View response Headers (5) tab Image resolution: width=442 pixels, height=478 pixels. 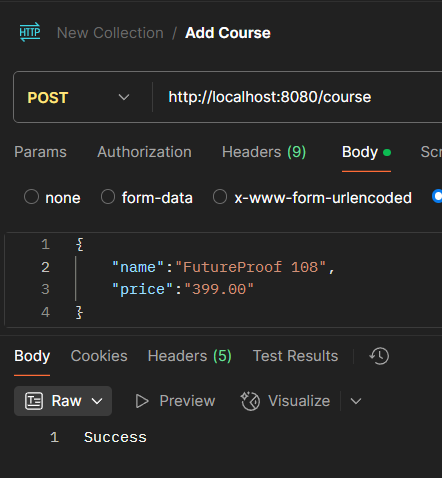coord(190,356)
